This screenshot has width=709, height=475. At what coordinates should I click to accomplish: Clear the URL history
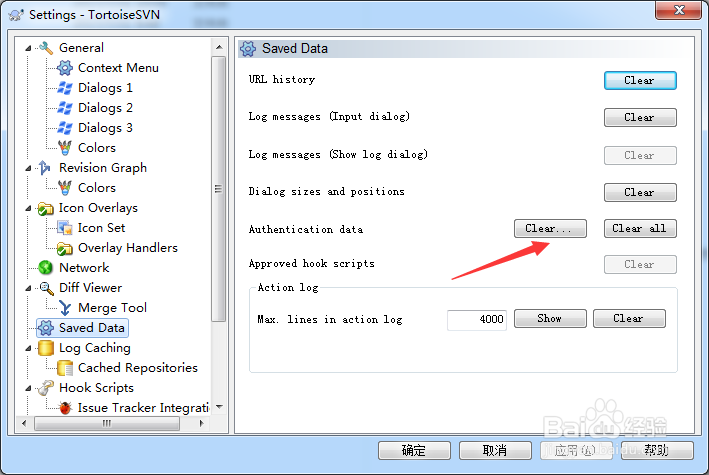(640, 81)
